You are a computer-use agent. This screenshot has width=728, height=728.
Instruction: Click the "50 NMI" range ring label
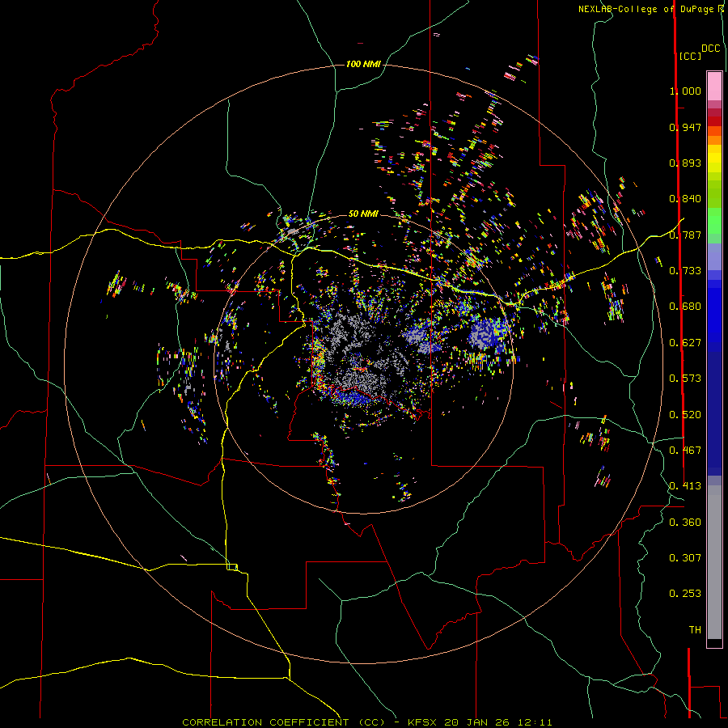(x=363, y=214)
